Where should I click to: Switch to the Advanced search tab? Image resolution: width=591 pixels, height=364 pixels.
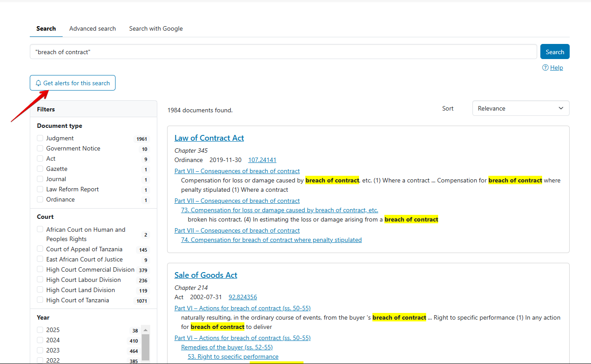[92, 28]
